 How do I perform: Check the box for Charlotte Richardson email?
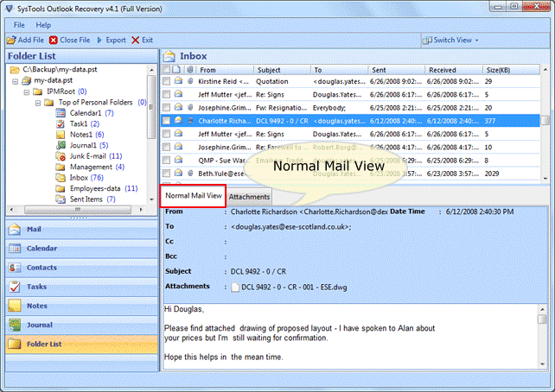[166, 121]
